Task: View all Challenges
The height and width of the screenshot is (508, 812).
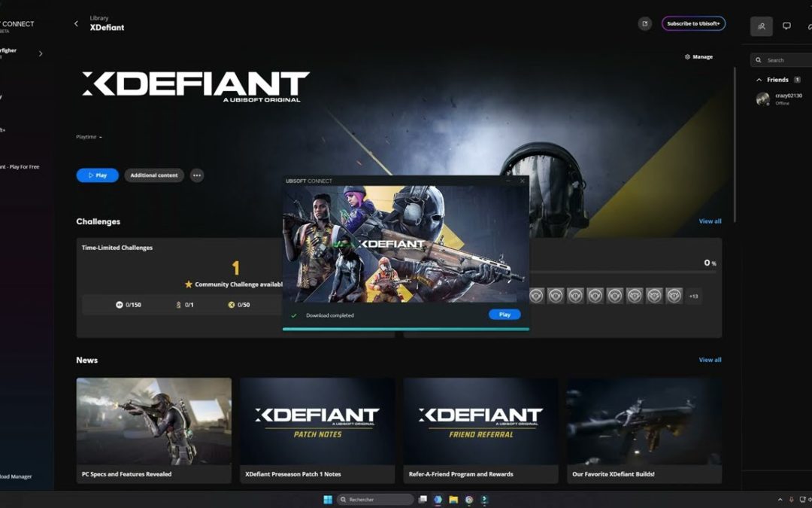Action: (x=710, y=221)
